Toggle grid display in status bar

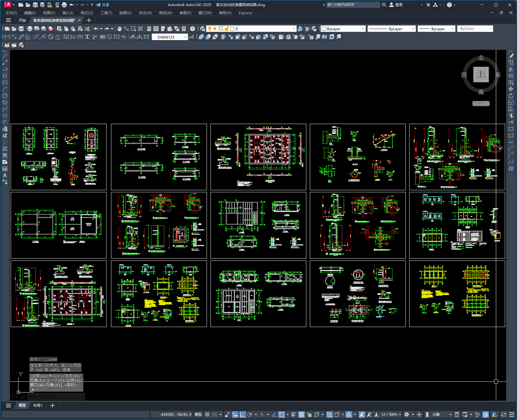click(x=207, y=415)
